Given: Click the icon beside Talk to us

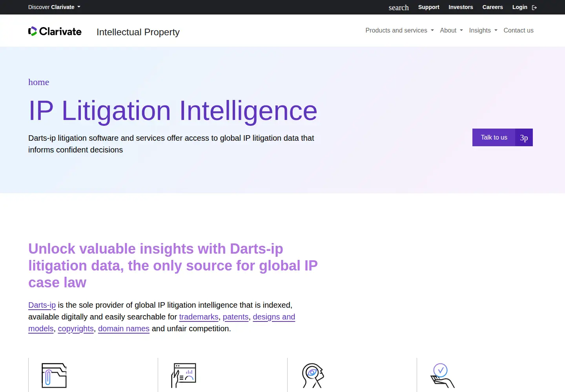Looking at the screenshot, I should click(x=524, y=138).
